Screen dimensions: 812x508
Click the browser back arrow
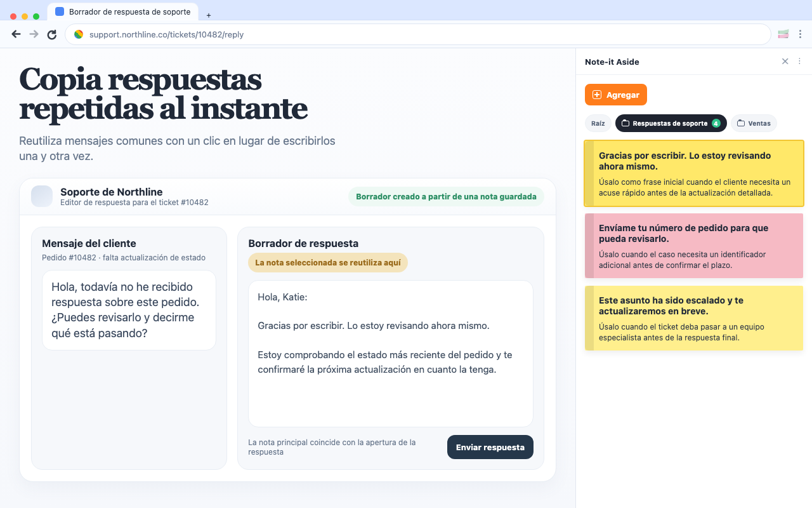pos(16,34)
